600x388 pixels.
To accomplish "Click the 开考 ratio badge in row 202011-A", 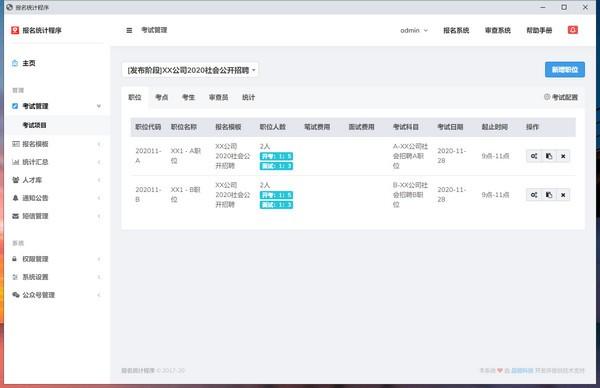I will [276, 156].
